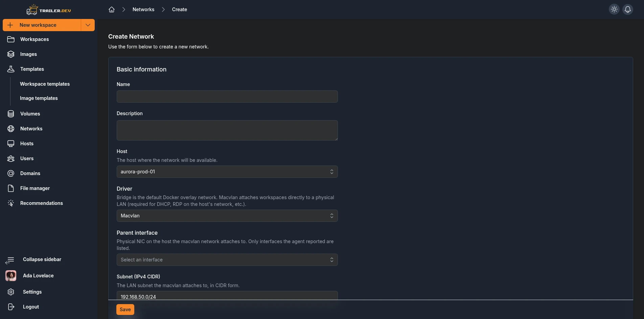Click the home breadcrumb icon
The height and width of the screenshot is (319, 644).
coord(112,9)
